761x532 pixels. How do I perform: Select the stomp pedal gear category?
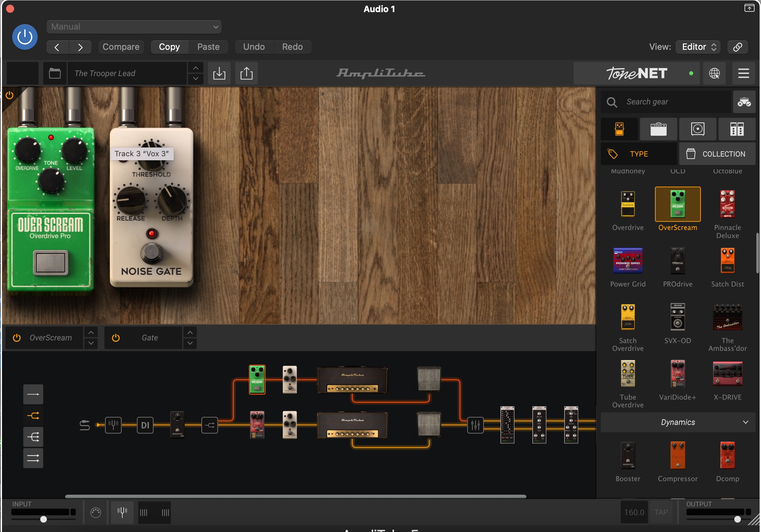click(619, 129)
